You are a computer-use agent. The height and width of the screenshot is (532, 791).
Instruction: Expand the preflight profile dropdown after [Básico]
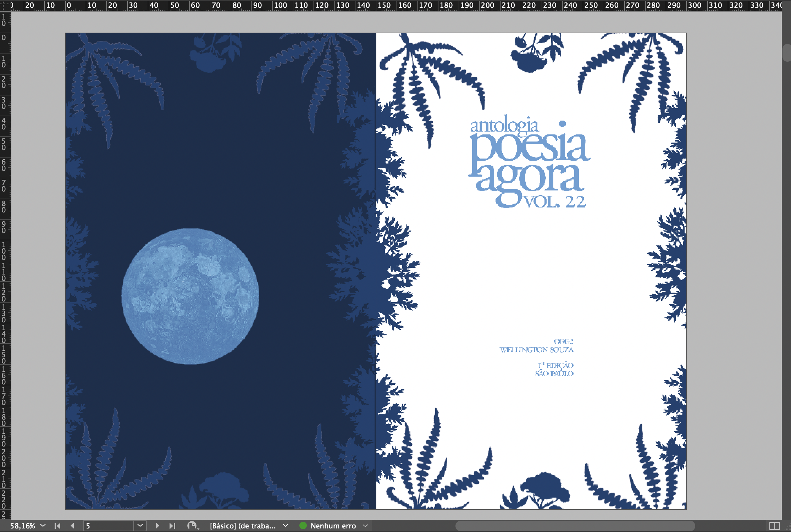coord(286,525)
